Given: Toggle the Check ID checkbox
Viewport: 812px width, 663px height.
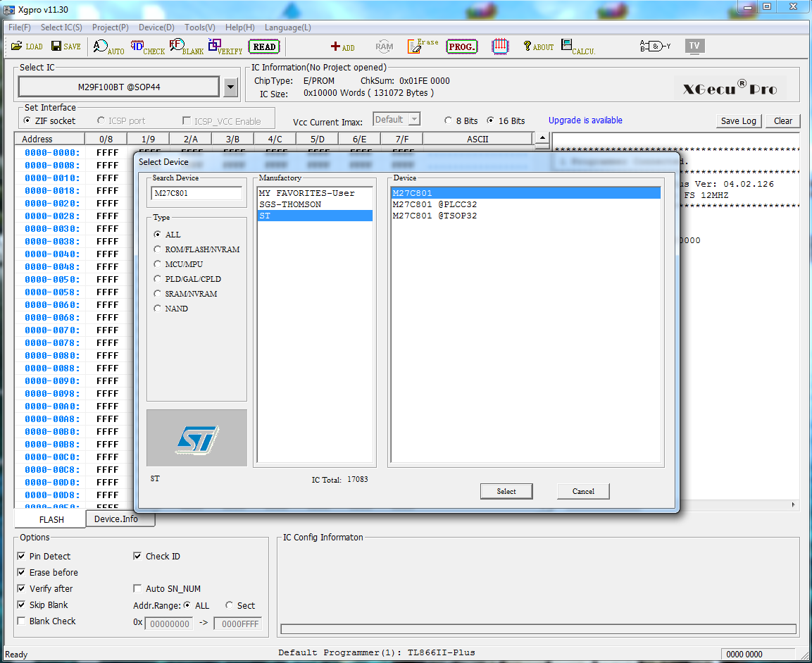Looking at the screenshot, I should 137,556.
